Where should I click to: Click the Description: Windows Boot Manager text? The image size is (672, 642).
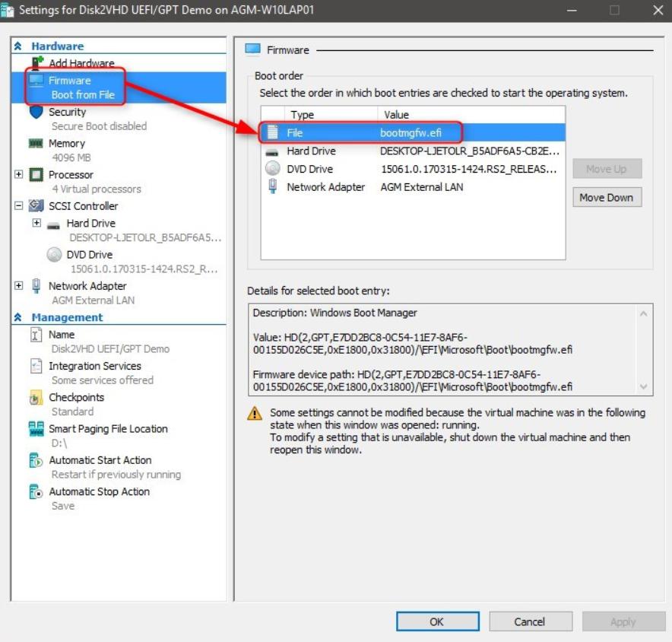click(334, 313)
